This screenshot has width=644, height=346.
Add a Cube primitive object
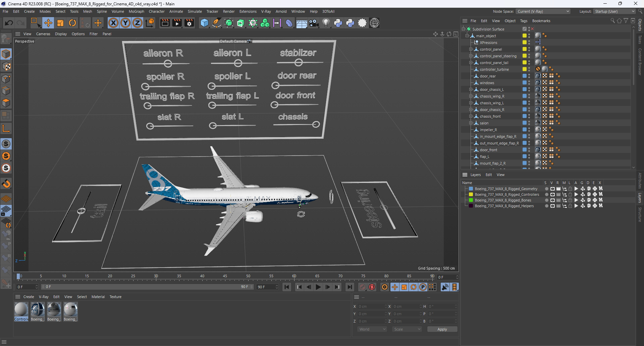pyautogui.click(x=204, y=23)
